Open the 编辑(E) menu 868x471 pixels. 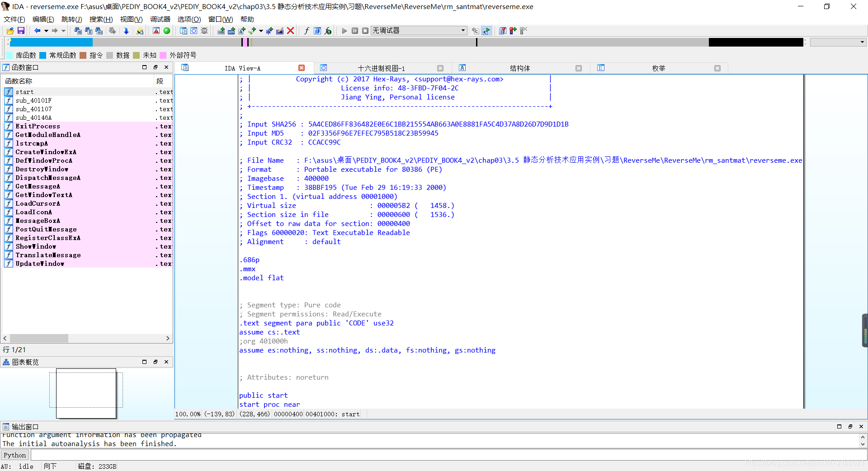[x=43, y=19]
